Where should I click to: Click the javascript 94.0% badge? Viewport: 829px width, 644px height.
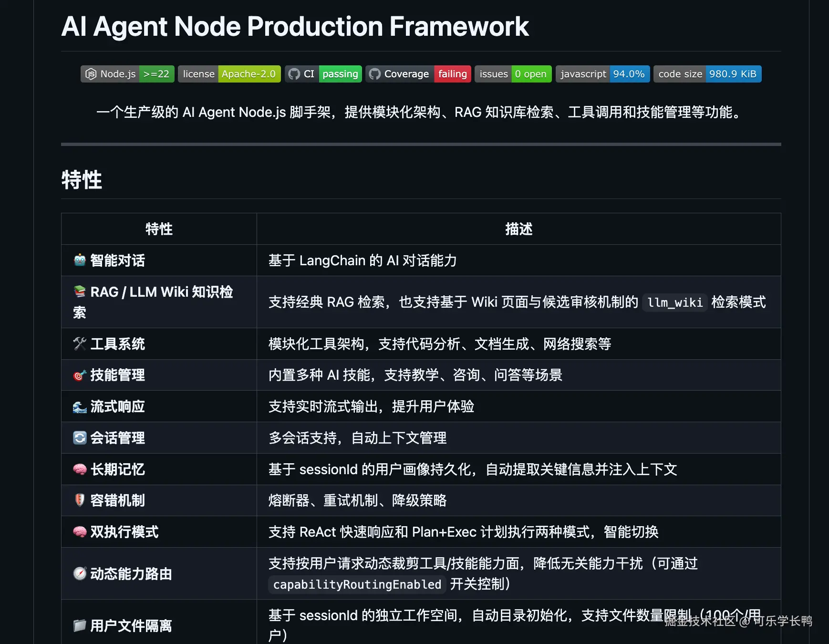click(x=603, y=74)
